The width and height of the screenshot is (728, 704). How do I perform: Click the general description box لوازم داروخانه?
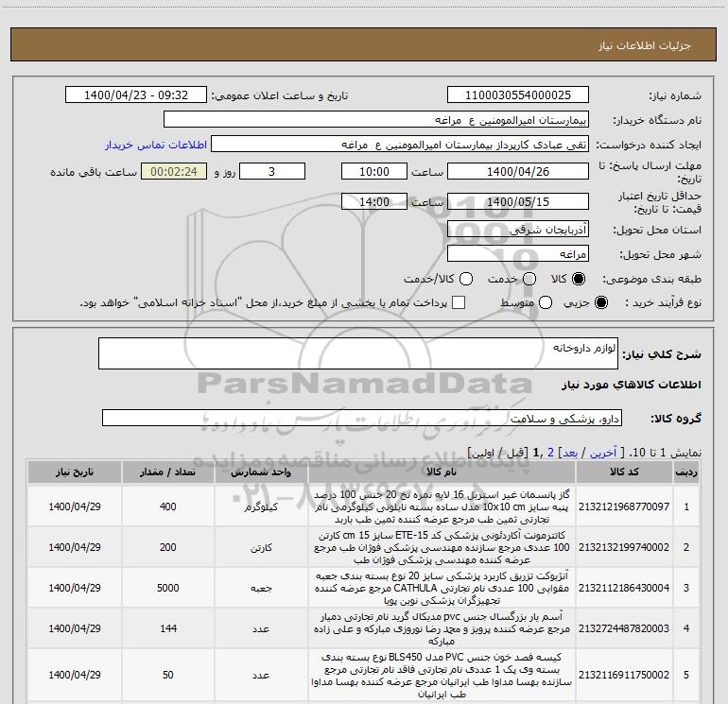(358, 353)
